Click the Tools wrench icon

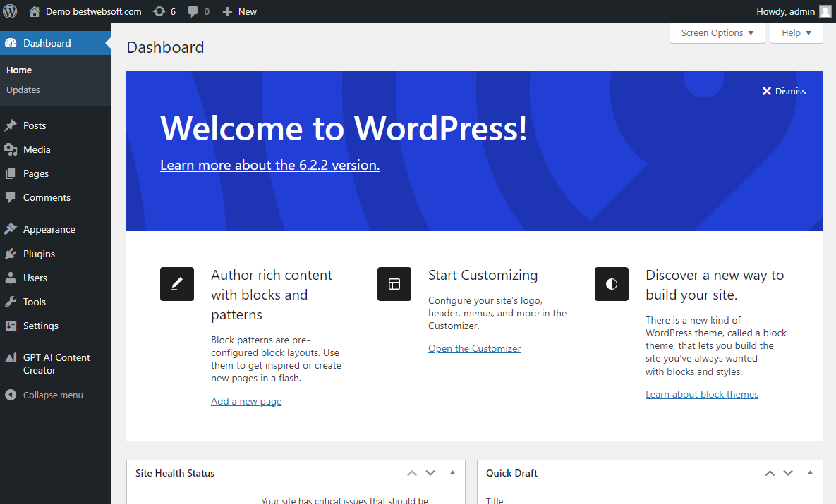11,302
